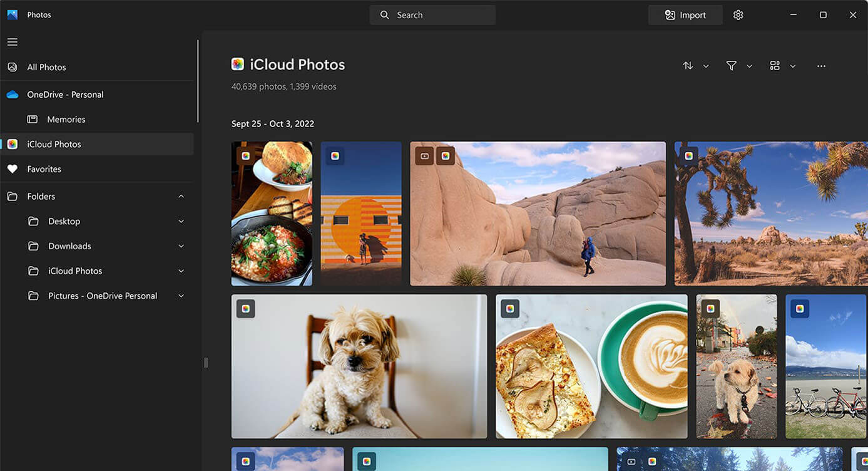Click the search magnifier icon
This screenshot has height=471, width=868.
tap(385, 15)
